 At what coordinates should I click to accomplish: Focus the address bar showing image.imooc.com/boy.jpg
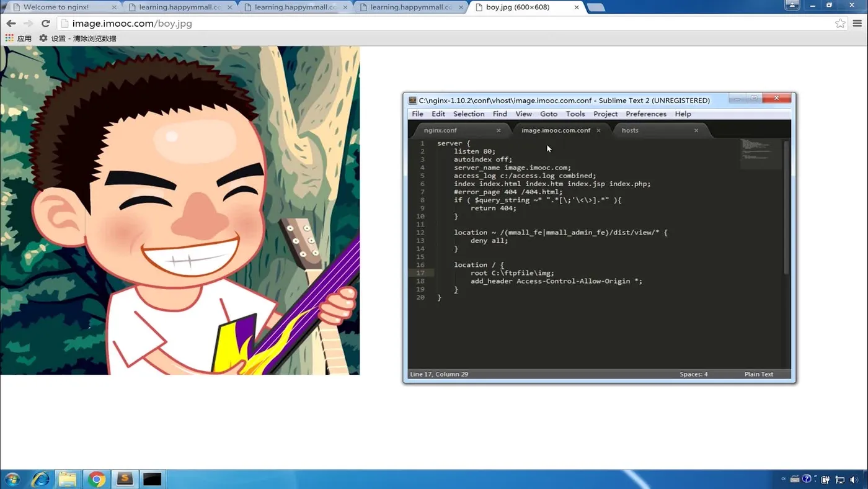(446, 24)
